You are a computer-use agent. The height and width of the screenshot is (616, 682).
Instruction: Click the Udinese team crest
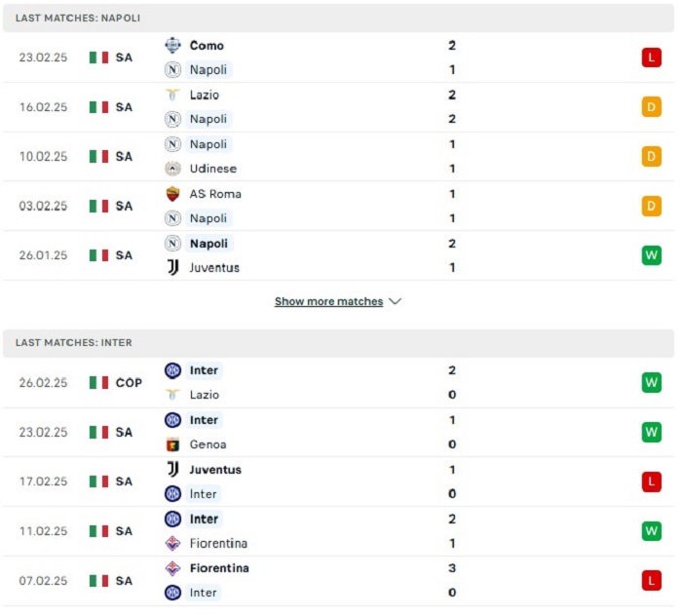(172, 169)
